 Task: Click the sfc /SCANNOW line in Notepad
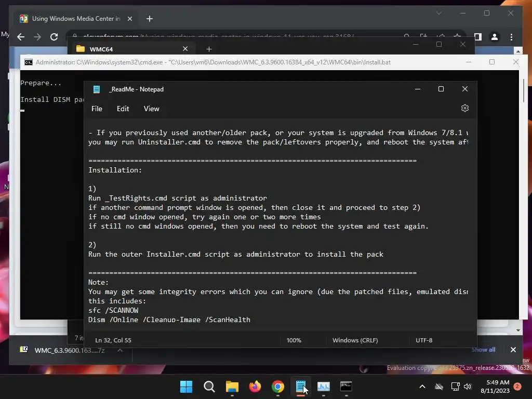coord(113,310)
